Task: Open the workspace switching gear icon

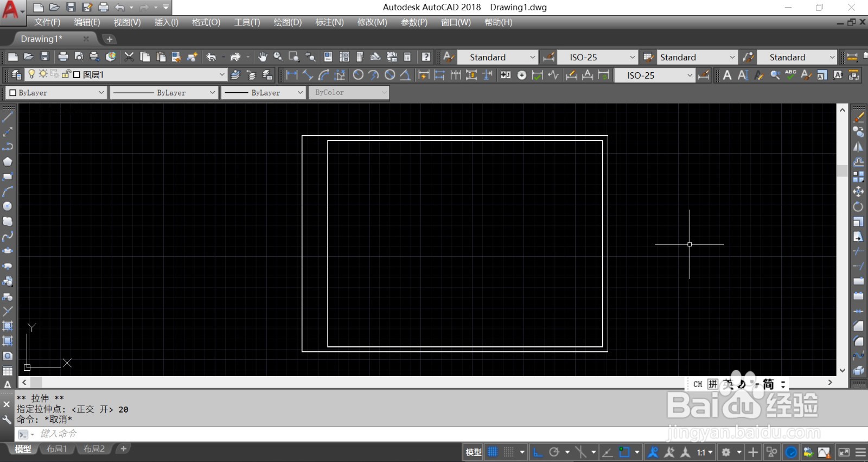Action: (726, 452)
